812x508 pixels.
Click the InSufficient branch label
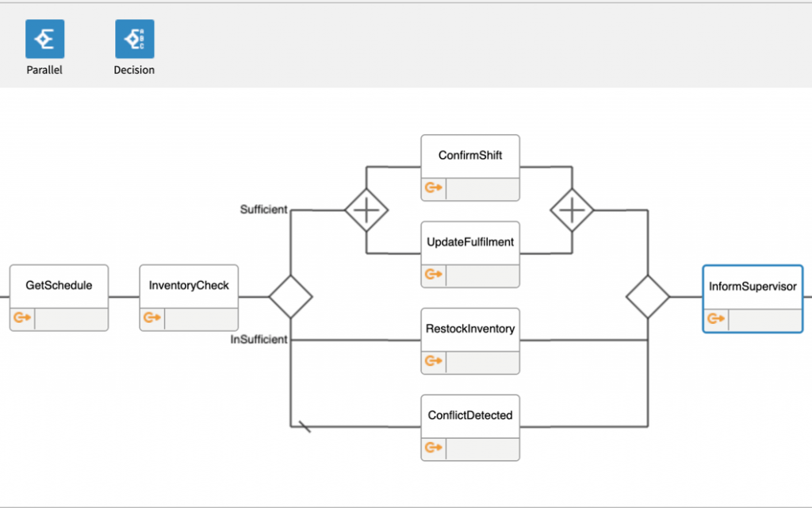[259, 340]
